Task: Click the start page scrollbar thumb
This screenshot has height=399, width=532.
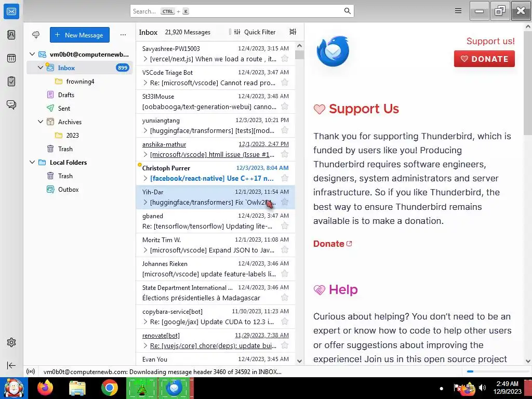Action: pos(528,83)
